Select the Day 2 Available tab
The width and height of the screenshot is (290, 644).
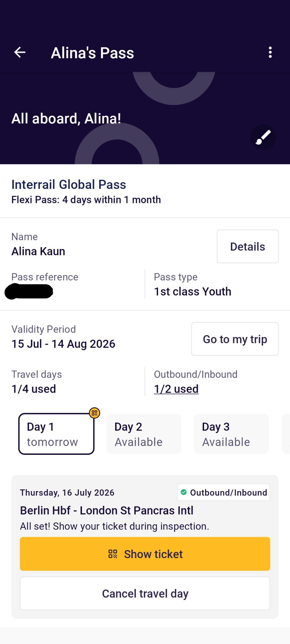[x=144, y=434]
